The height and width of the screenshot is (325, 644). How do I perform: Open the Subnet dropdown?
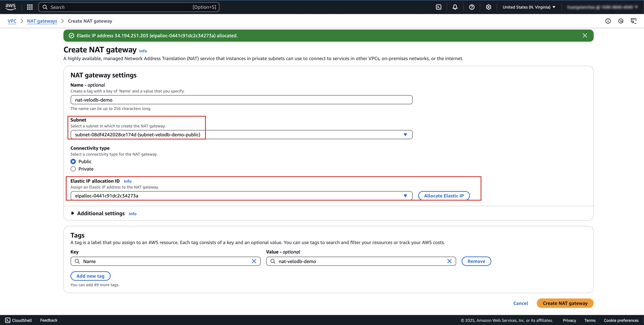pos(241,135)
